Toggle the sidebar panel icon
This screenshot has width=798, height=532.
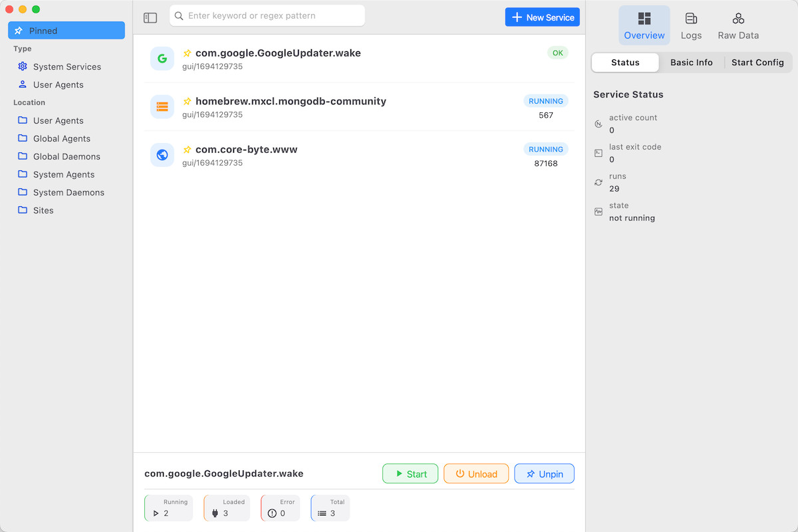pyautogui.click(x=150, y=18)
